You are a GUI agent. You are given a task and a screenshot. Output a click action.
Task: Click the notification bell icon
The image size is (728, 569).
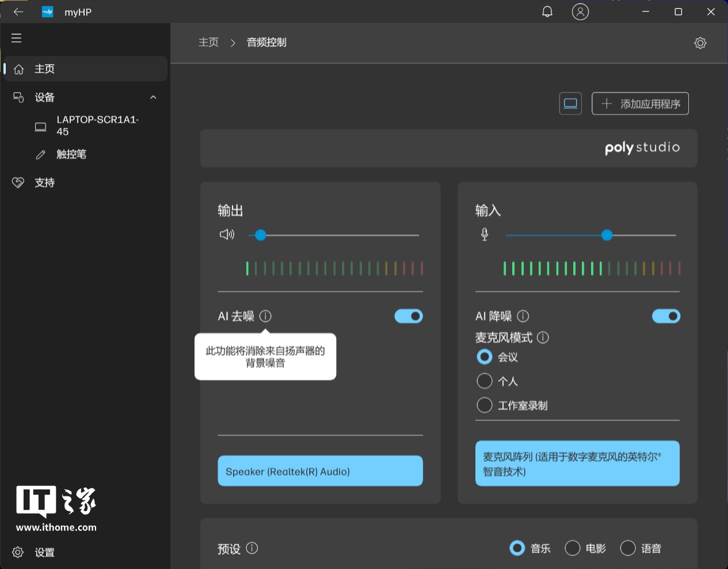tap(547, 12)
